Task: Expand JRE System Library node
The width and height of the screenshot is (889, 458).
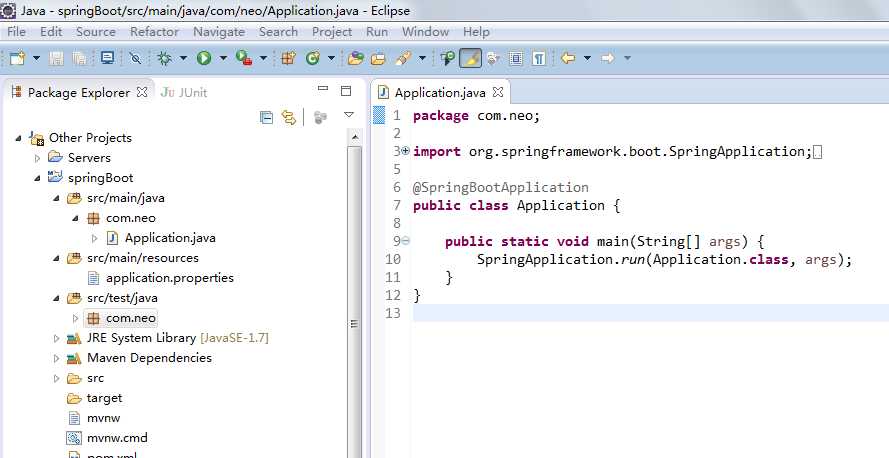Action: (56, 338)
